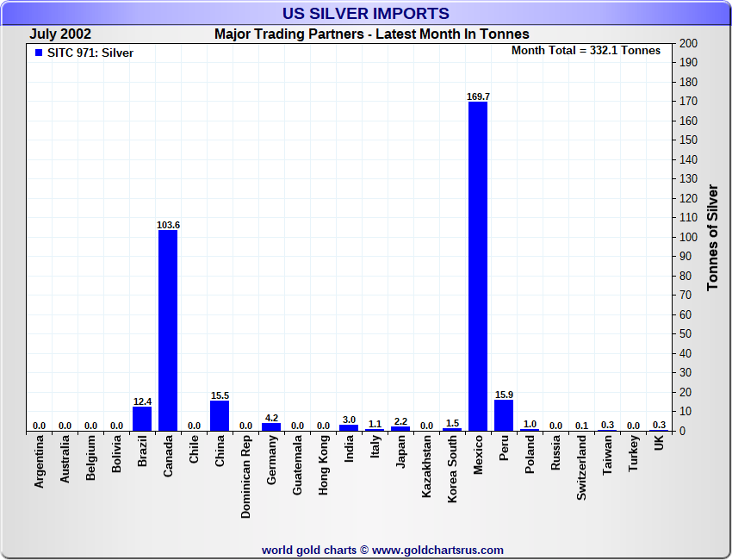732x560 pixels.
Task: Click the India bar labeled 3.0
Action: [x=349, y=427]
